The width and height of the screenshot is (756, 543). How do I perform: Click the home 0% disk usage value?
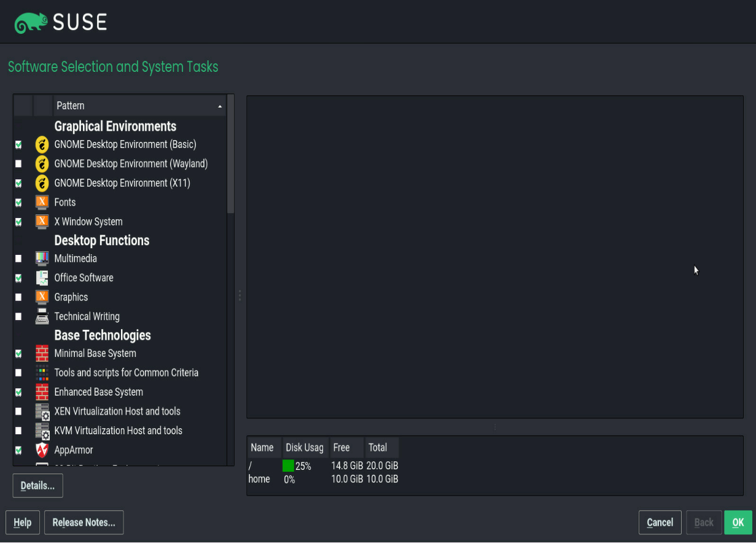click(289, 480)
